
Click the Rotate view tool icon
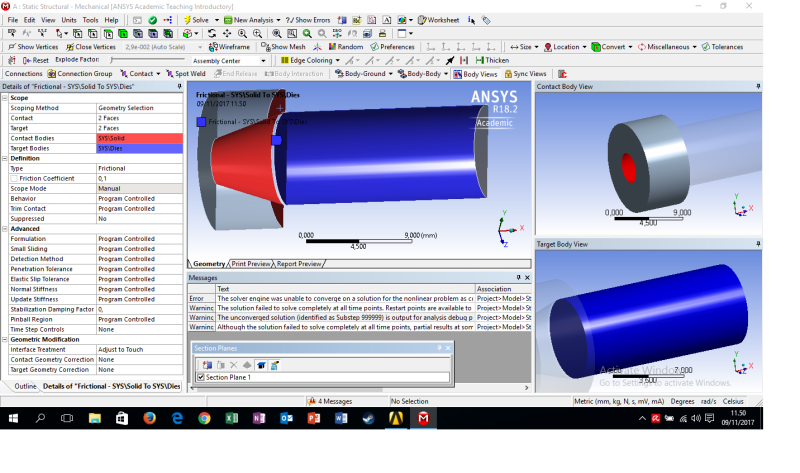tap(212, 33)
